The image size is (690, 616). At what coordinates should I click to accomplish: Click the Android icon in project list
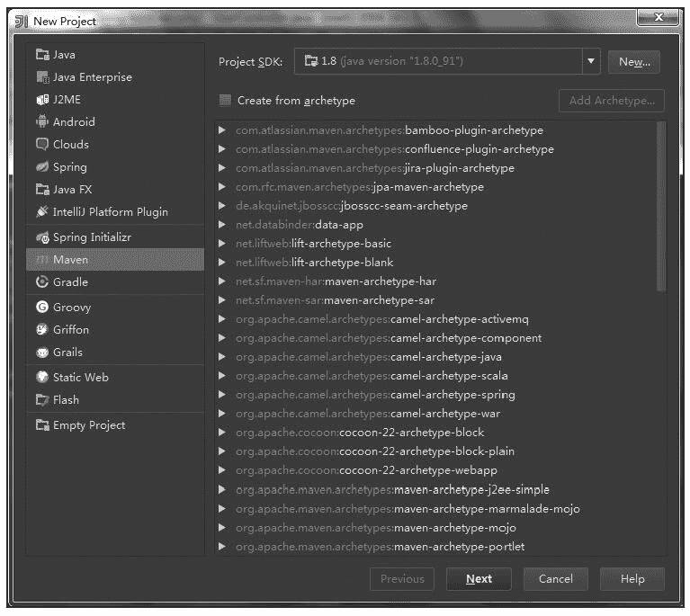click(41, 122)
